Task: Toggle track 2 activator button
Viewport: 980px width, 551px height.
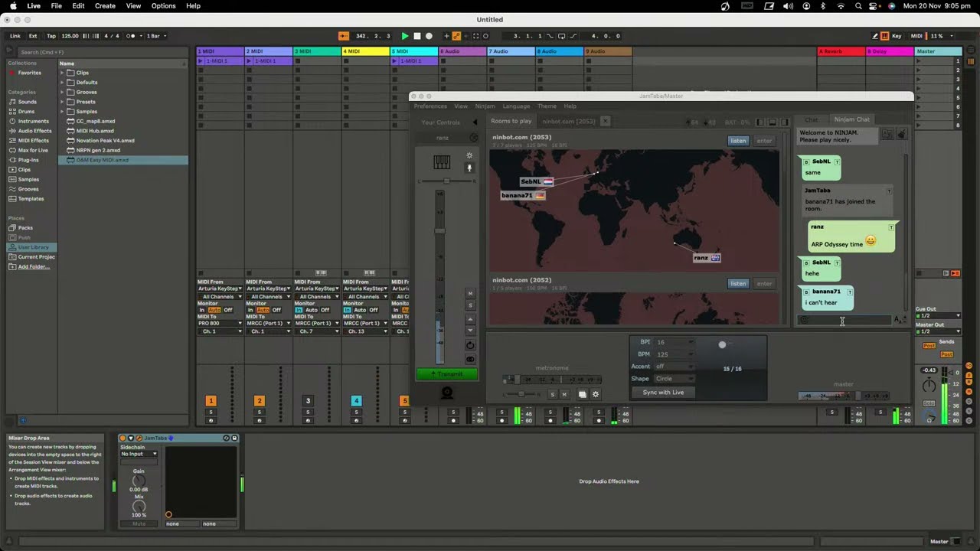Action: 260,400
